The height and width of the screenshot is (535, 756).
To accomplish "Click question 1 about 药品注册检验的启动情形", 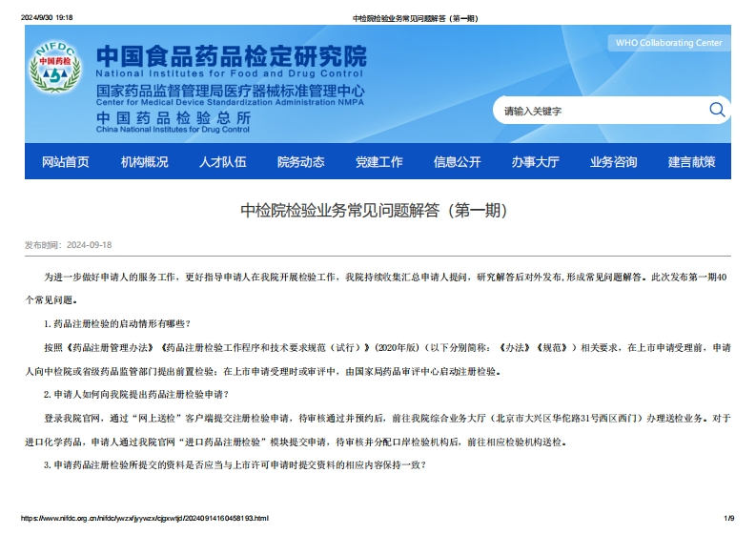I will 117,323.
